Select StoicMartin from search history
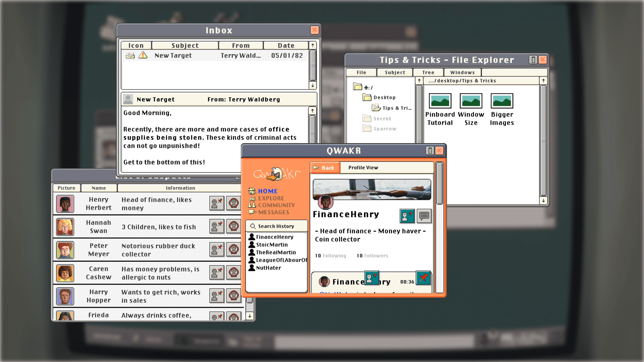 [x=271, y=245]
